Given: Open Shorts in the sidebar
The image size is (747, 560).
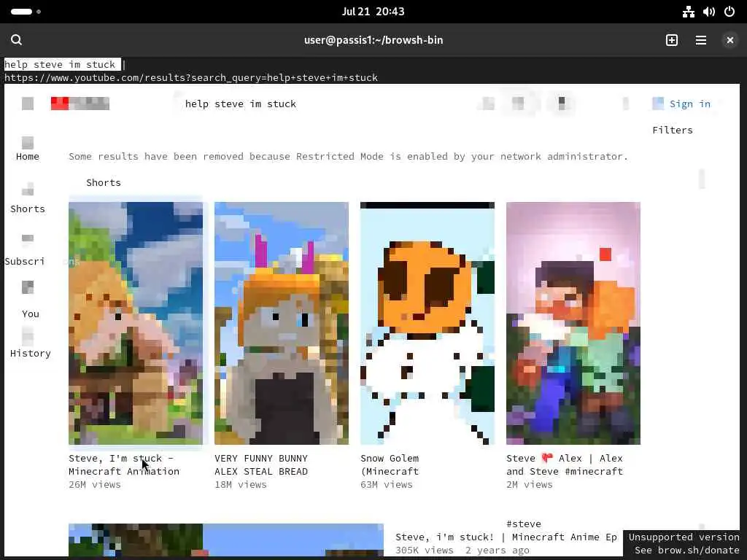Looking at the screenshot, I should 28,209.
